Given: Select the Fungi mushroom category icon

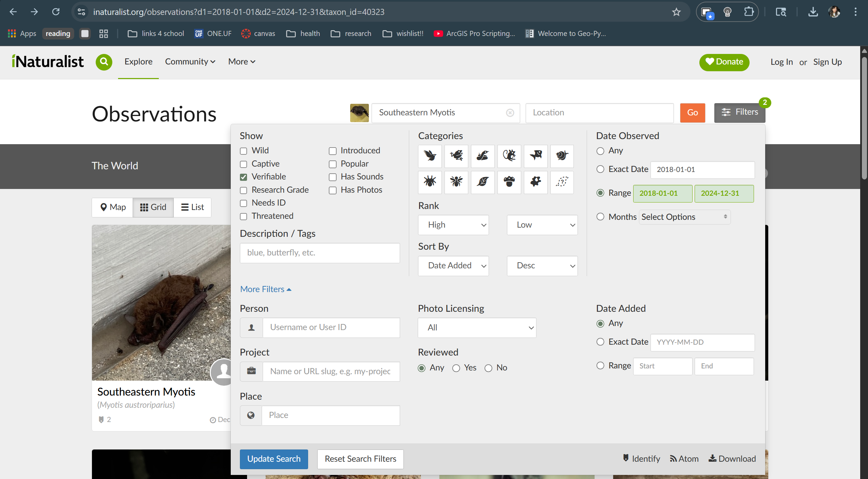Looking at the screenshot, I should (509, 182).
